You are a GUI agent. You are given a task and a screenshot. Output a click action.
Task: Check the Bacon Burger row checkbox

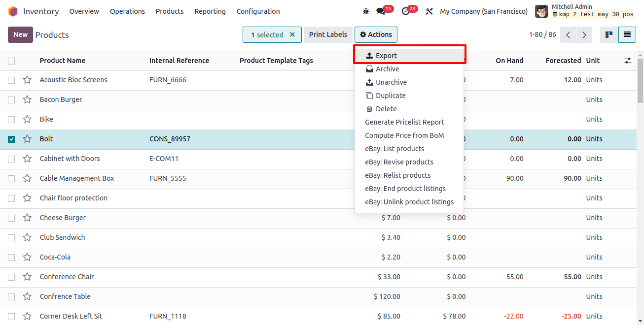point(11,100)
